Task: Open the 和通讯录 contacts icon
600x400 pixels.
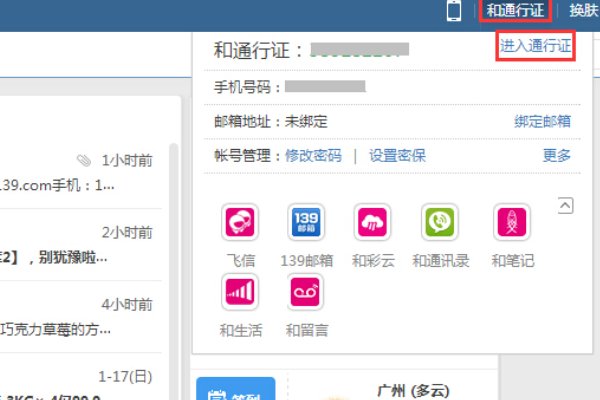Action: [440, 222]
